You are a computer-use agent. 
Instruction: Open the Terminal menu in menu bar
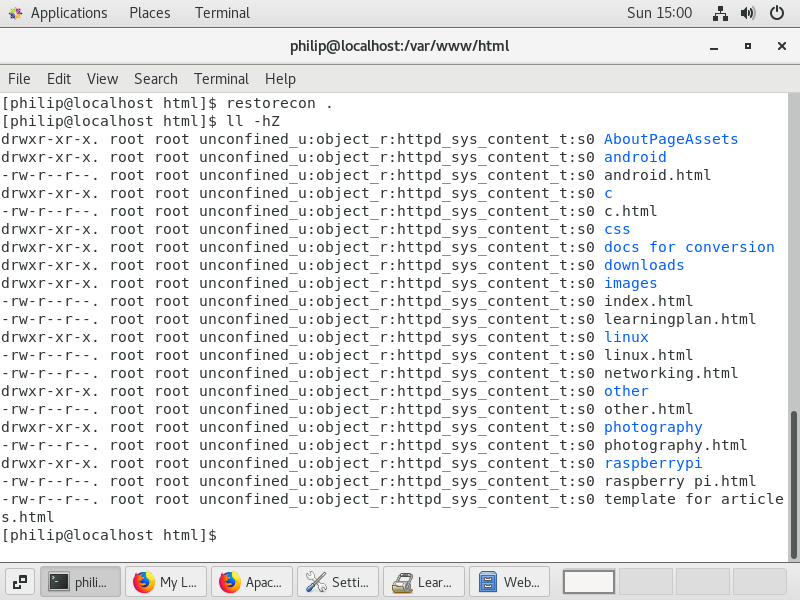pyautogui.click(x=221, y=79)
